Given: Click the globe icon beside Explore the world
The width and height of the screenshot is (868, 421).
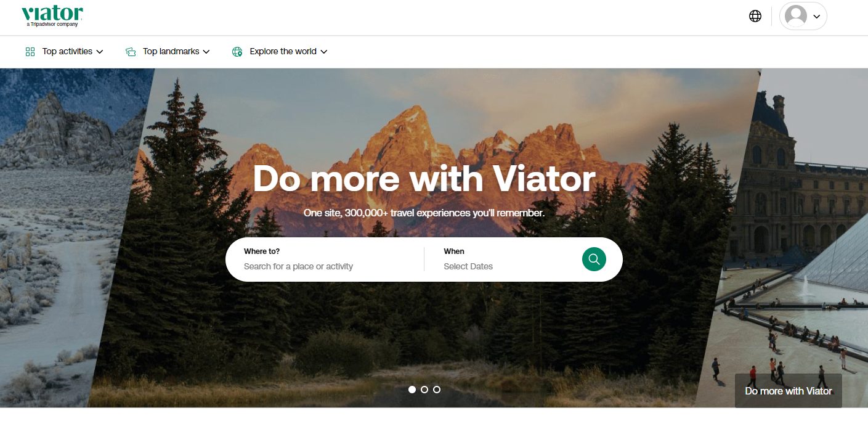Looking at the screenshot, I should (237, 52).
